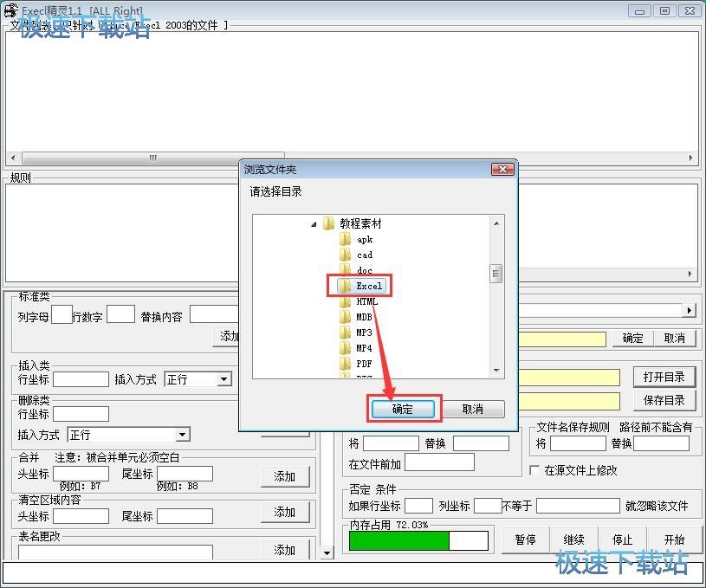This screenshot has height=588, width=706.
Task: Enable the 在源文件上修改 checkbox
Action: click(x=534, y=470)
